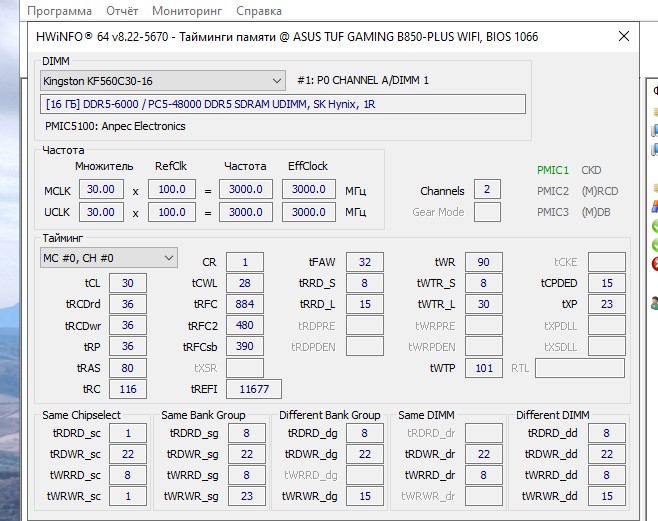658x521 pixels.
Task: Click the tWTR_L value 30
Action: point(484,304)
